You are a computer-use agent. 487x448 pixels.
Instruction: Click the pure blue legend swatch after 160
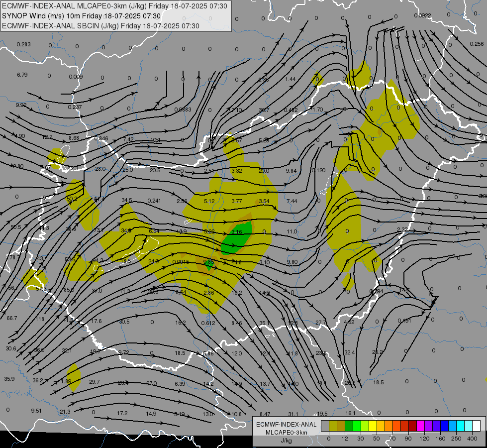click(444, 426)
